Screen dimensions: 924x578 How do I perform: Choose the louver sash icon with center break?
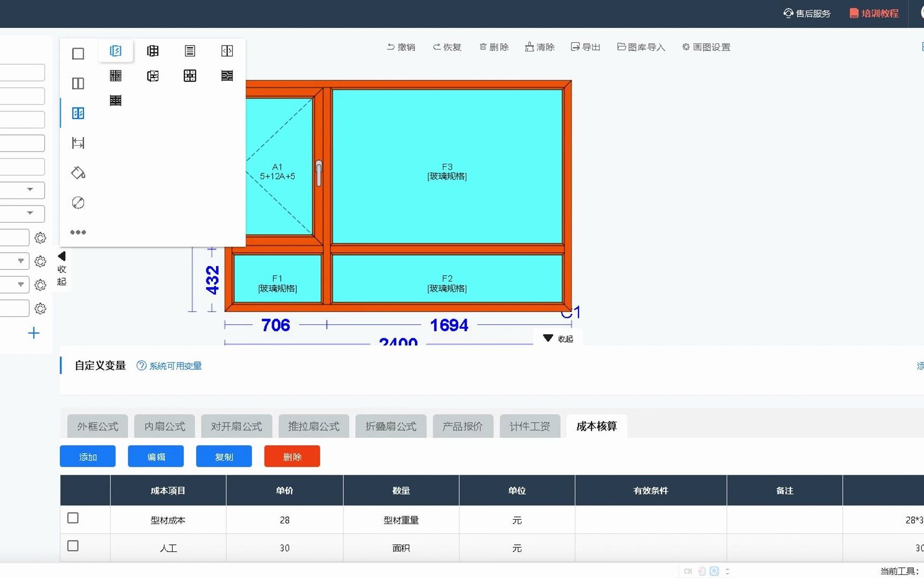227,75
